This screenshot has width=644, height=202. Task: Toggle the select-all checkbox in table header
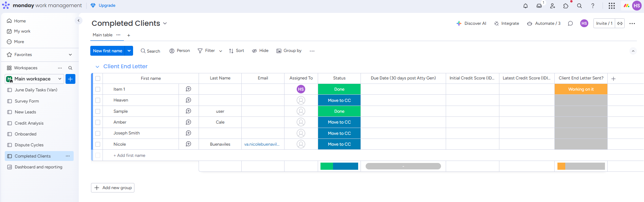coord(98,78)
